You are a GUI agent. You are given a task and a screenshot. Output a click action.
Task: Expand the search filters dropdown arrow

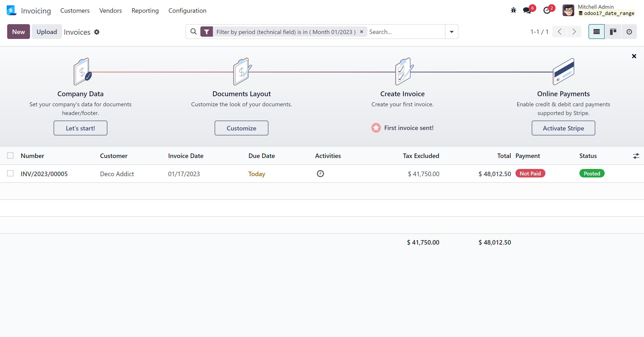(451, 32)
